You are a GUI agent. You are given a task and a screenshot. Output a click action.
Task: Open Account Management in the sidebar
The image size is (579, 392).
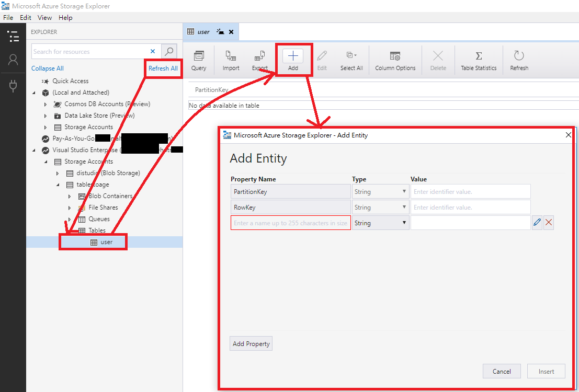tap(13, 60)
